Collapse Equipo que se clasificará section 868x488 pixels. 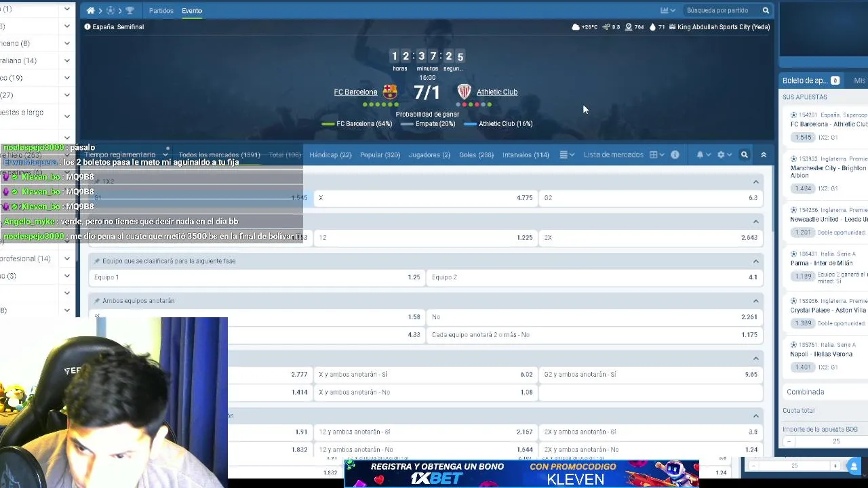pyautogui.click(x=755, y=262)
